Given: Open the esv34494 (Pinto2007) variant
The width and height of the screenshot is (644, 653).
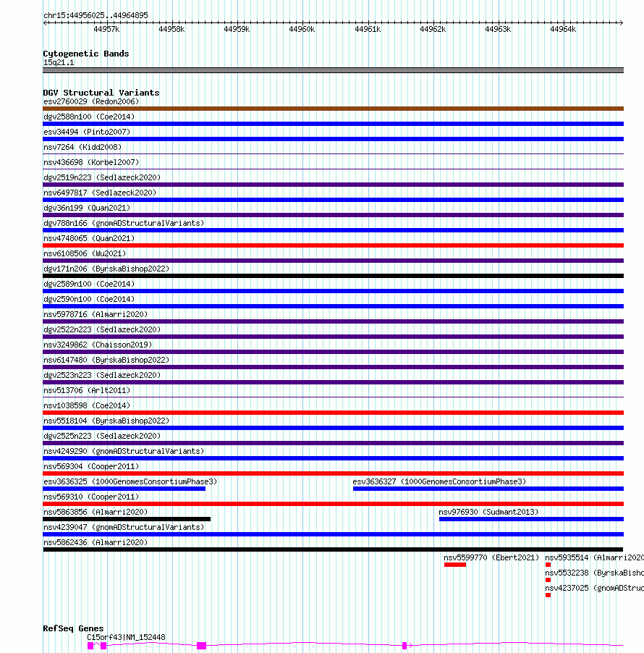Looking at the screenshot, I should (87, 132).
